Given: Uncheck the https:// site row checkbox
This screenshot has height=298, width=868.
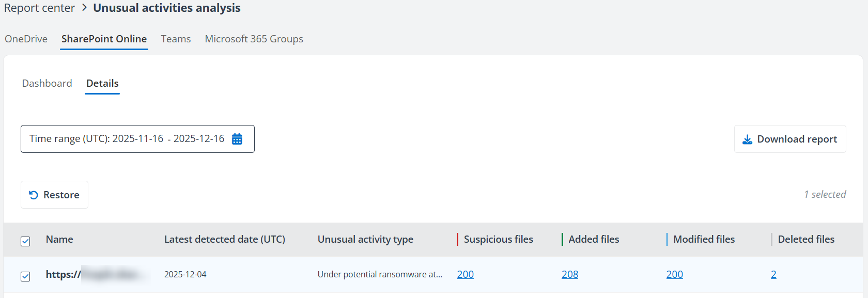Looking at the screenshot, I should click(x=25, y=276).
